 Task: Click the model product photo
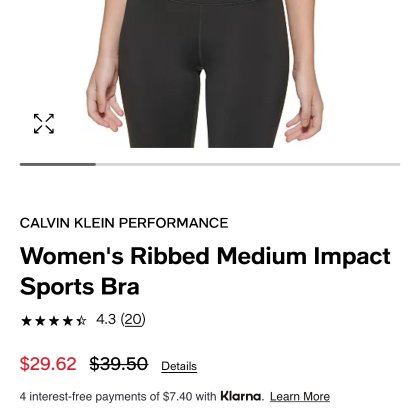coord(205,74)
